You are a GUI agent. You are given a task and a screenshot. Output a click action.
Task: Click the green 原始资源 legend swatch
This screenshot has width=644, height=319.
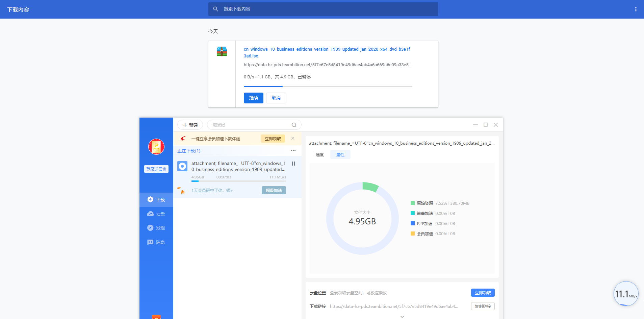[413, 203]
